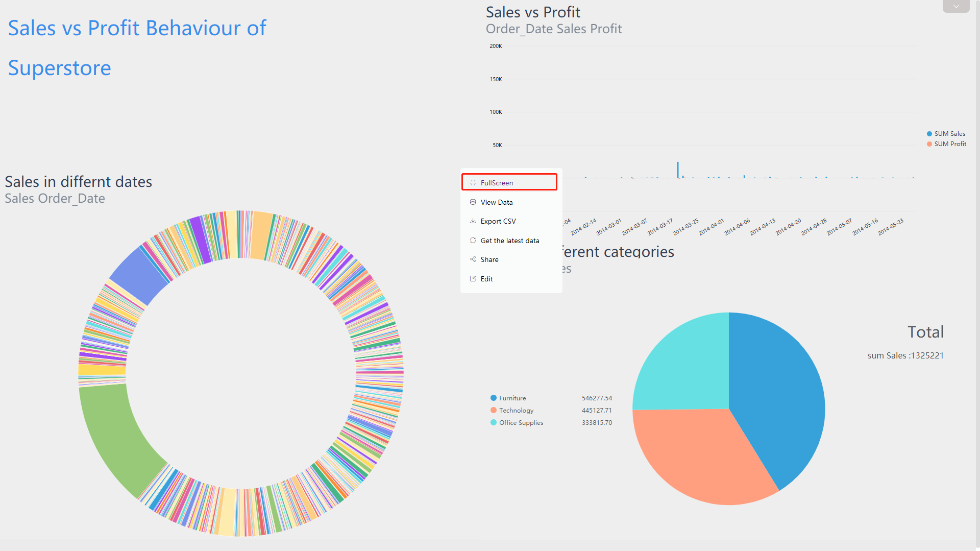Click the Share nodes icon
This screenshot has width=980, height=551.
pyautogui.click(x=473, y=259)
